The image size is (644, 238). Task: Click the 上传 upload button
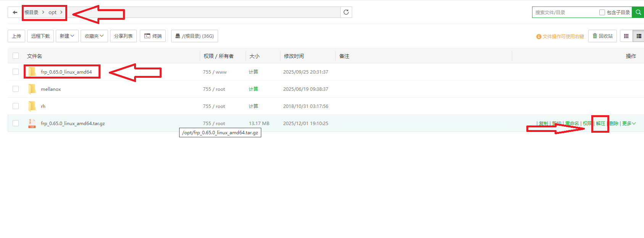(x=16, y=36)
